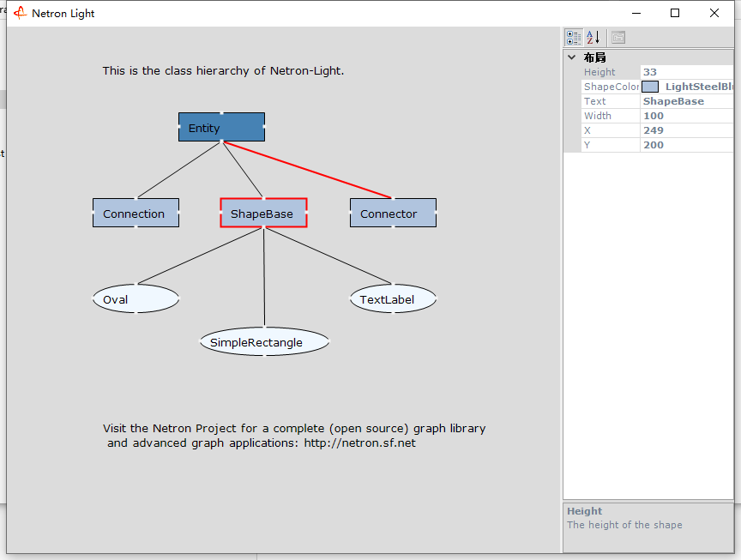The image size is (741, 560).
Task: Select the Connection shape
Action: tap(136, 214)
